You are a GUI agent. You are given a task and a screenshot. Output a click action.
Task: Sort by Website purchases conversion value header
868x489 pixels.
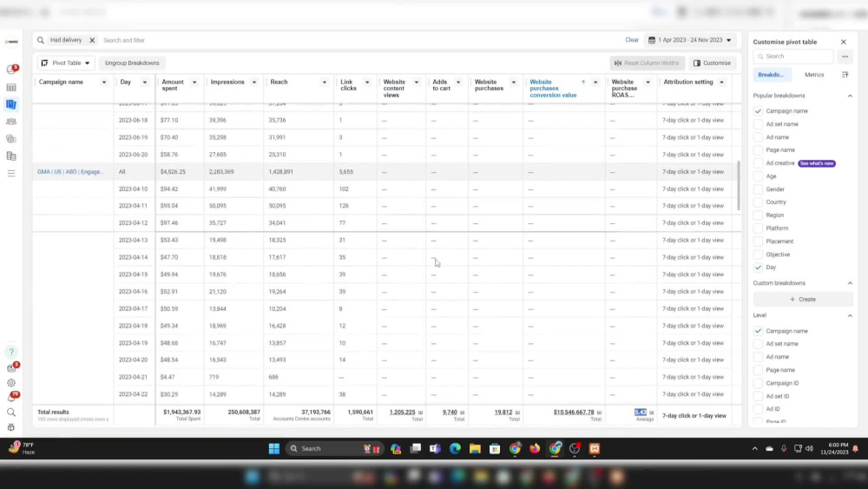pyautogui.click(x=553, y=89)
